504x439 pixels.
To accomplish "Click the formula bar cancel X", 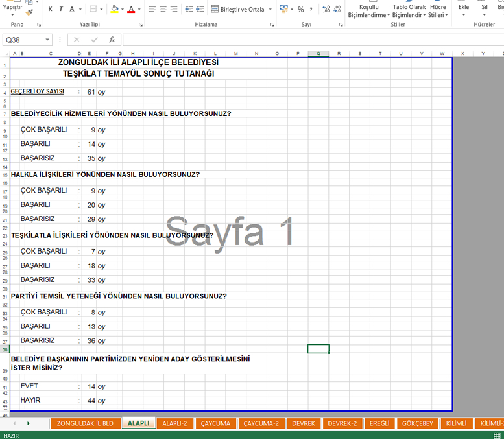I will coord(77,40).
